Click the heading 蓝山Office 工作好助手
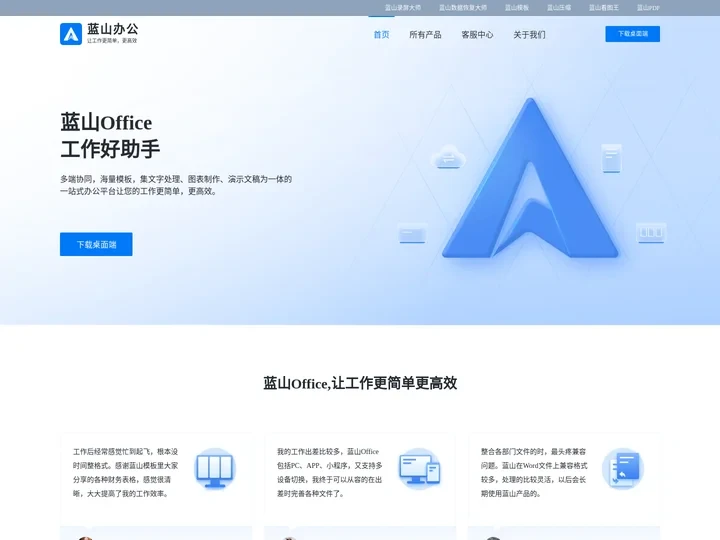This screenshot has height=540, width=720. click(110, 136)
